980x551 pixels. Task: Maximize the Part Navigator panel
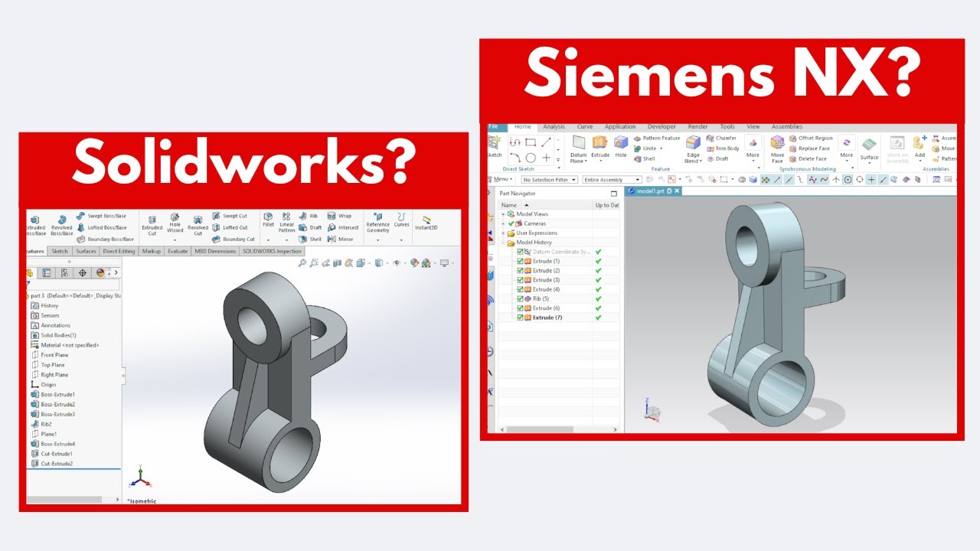613,194
